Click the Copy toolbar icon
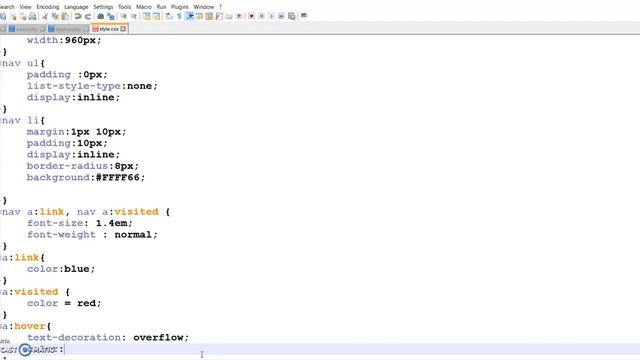This screenshot has width=640, height=360. coord(55,16)
